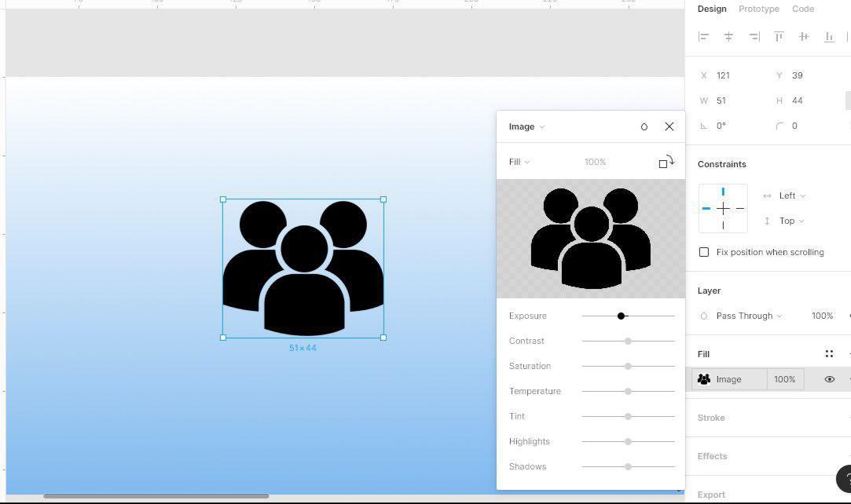
Task: Click the Temperature slider handle
Action: pos(628,391)
